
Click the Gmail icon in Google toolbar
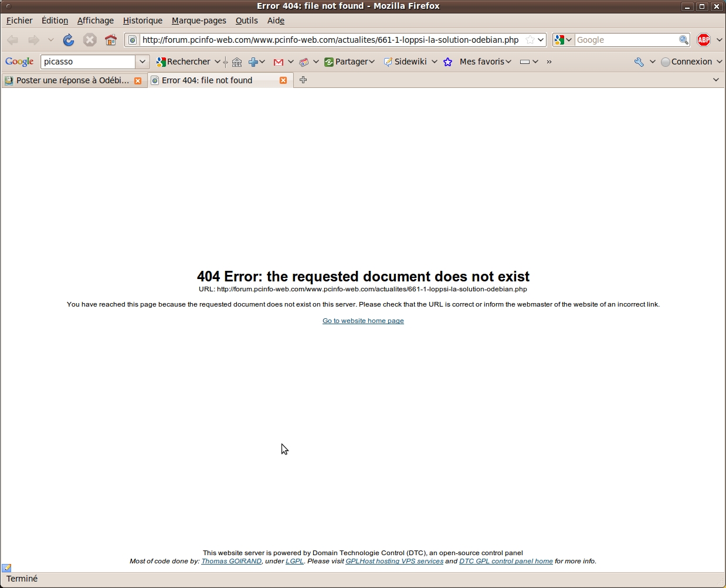click(279, 62)
